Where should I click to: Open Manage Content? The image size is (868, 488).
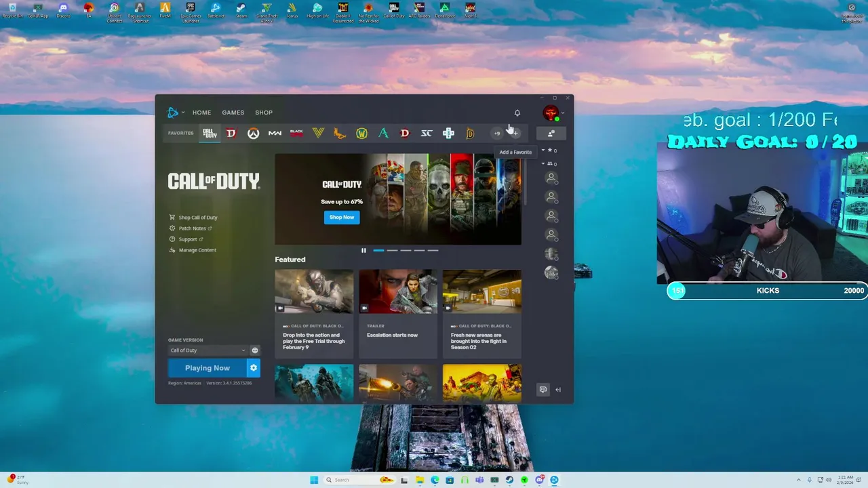point(193,250)
